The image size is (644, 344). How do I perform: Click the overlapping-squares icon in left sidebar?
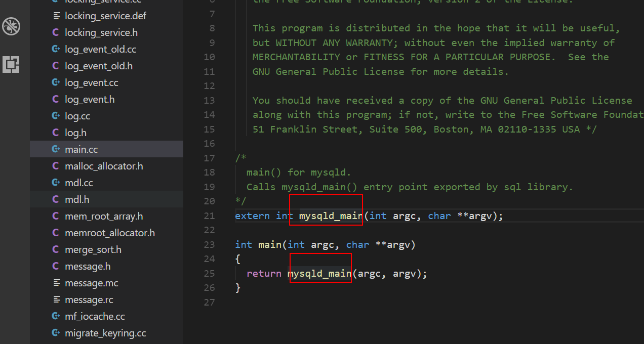11,64
